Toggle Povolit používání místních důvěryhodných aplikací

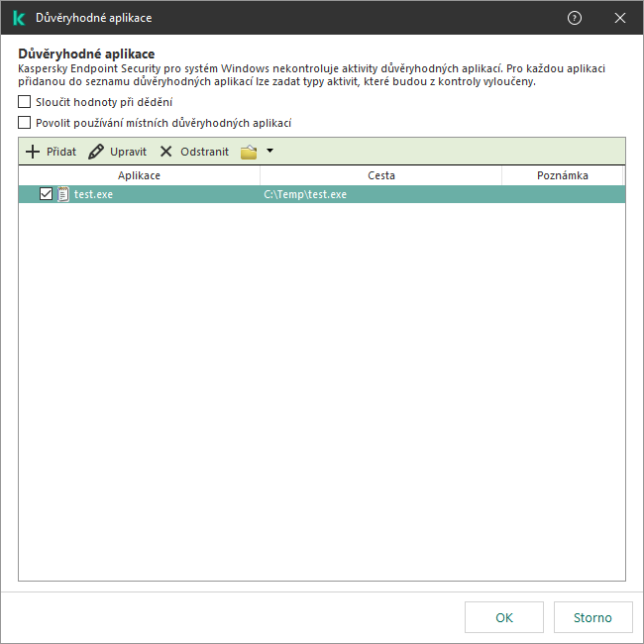point(24,123)
